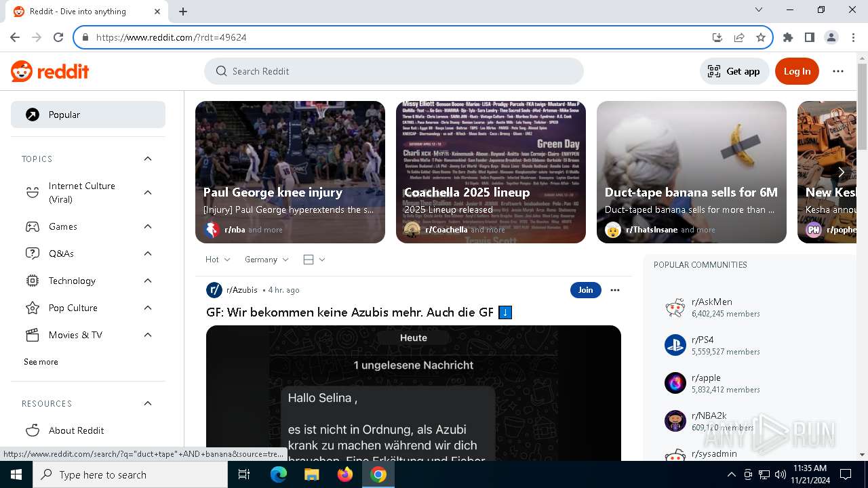
Task: Click the search magnifier icon in the Reddit search bar
Action: click(x=221, y=71)
